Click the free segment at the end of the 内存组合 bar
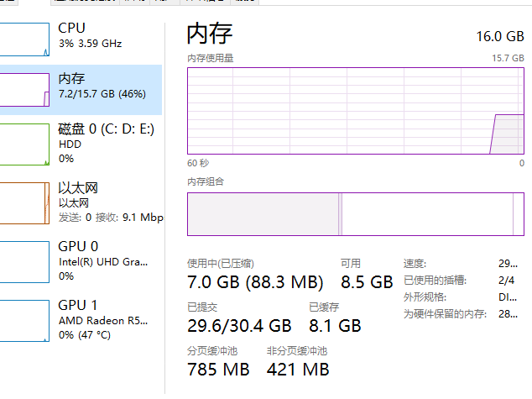Viewport: 532px width, 399px height. pyautogui.click(x=519, y=214)
